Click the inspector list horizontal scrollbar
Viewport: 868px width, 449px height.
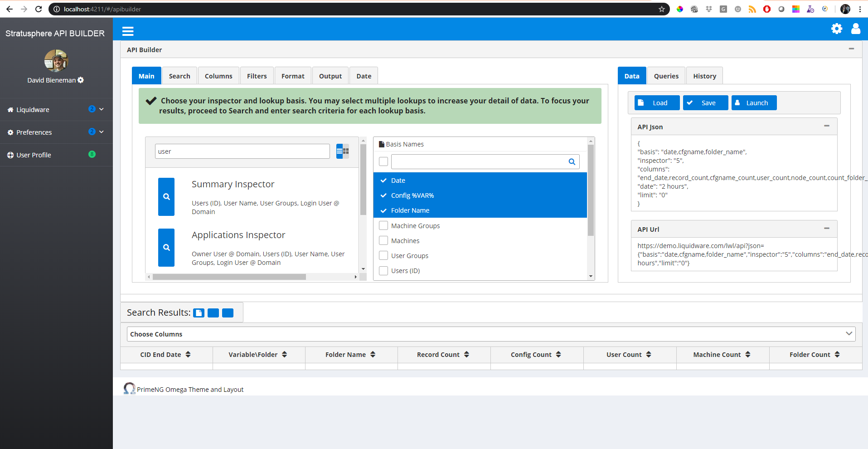229,277
